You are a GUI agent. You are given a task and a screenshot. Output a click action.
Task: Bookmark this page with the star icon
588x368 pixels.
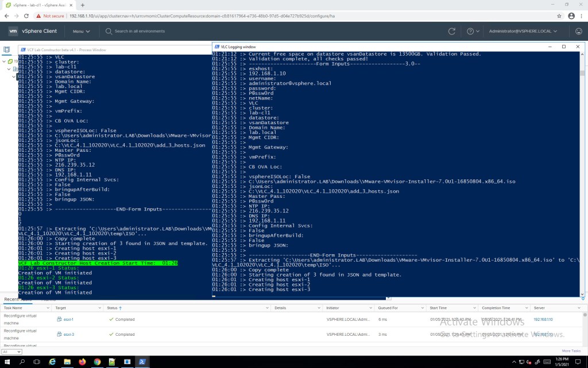pos(559,16)
